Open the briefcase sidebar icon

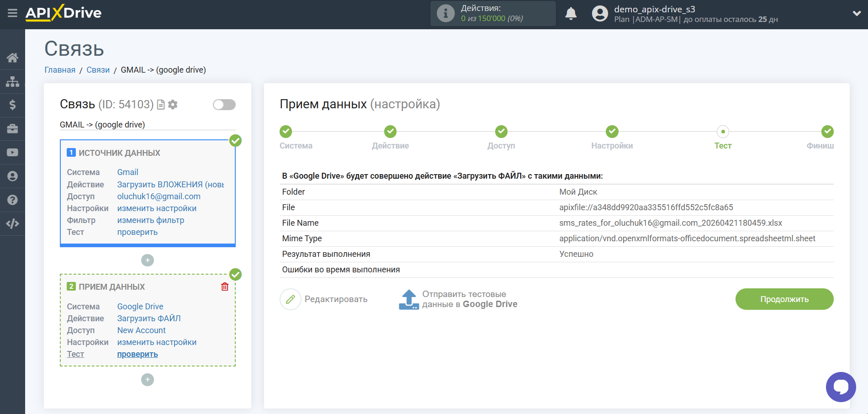coord(12,129)
